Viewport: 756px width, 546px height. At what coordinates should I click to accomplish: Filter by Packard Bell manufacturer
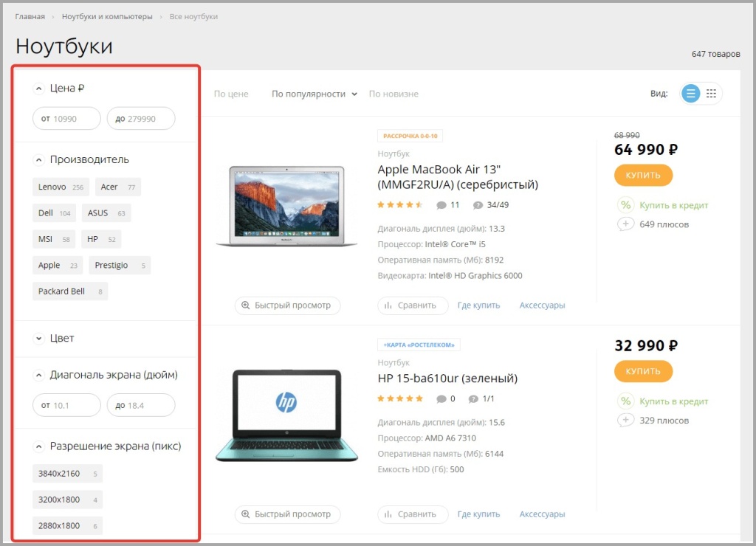coord(70,291)
